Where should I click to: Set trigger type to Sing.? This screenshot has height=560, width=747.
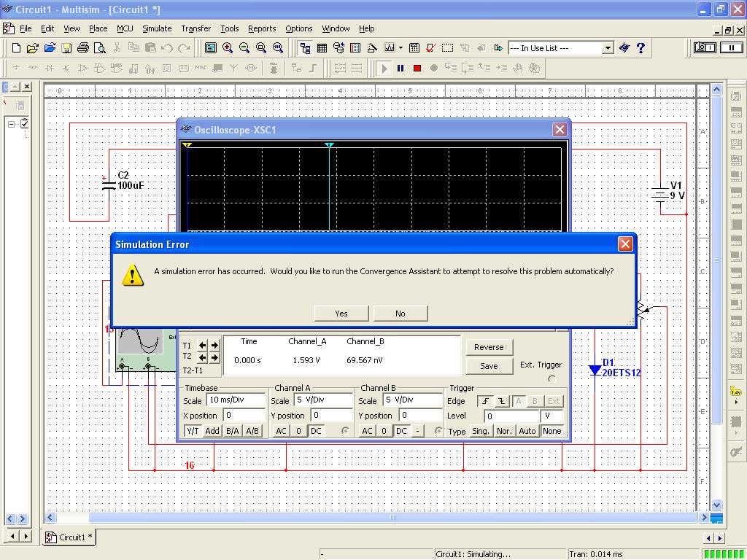point(480,431)
